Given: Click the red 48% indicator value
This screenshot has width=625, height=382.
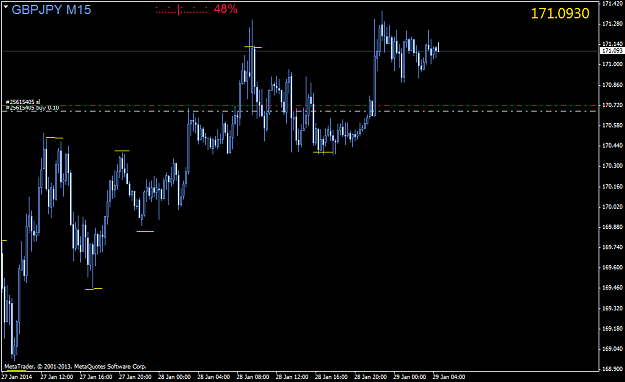Looking at the screenshot, I should coord(226,9).
